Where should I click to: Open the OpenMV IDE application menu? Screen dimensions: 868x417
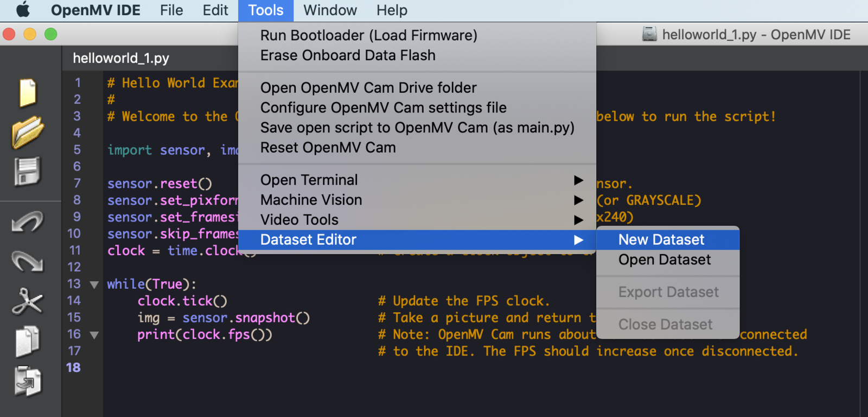point(95,10)
